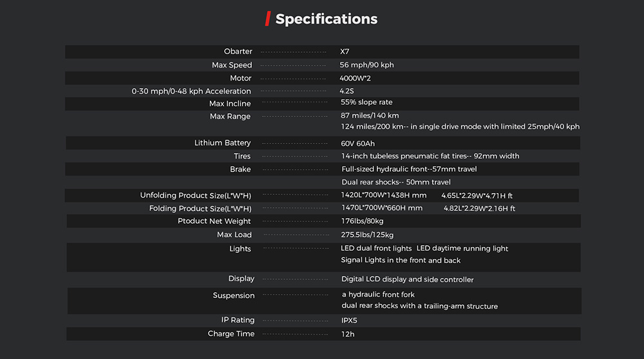
Task: Click the Motor 4000W*2 value
Action: pos(355,78)
